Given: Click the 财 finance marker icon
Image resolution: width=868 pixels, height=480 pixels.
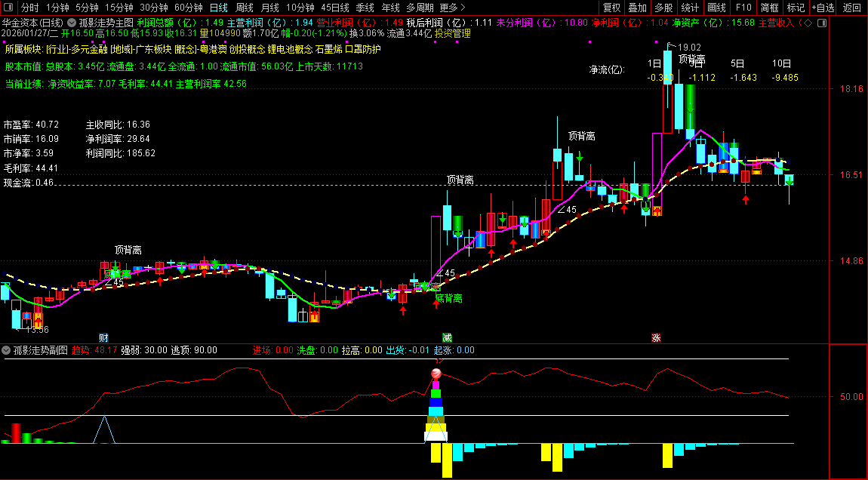Looking at the screenshot, I should 103,337.
